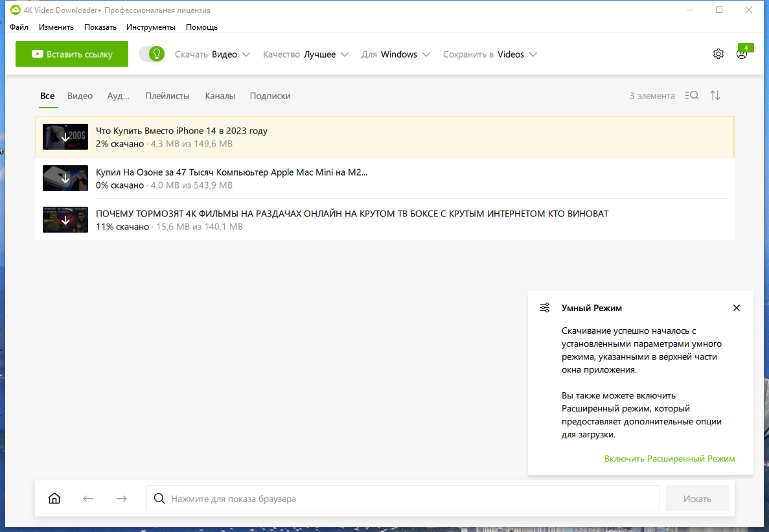769x532 pixels.
Task: Open Сохранить в Videos dropdown
Action: pyautogui.click(x=490, y=54)
